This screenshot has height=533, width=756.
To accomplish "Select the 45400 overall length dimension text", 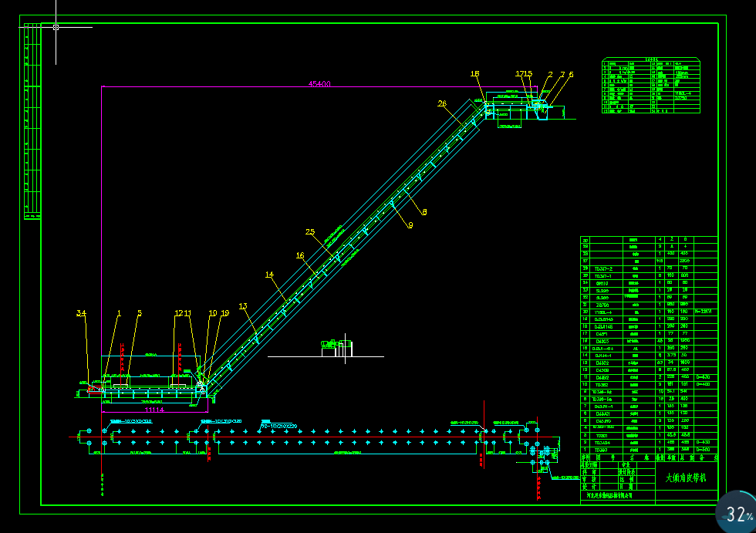I will click(319, 84).
